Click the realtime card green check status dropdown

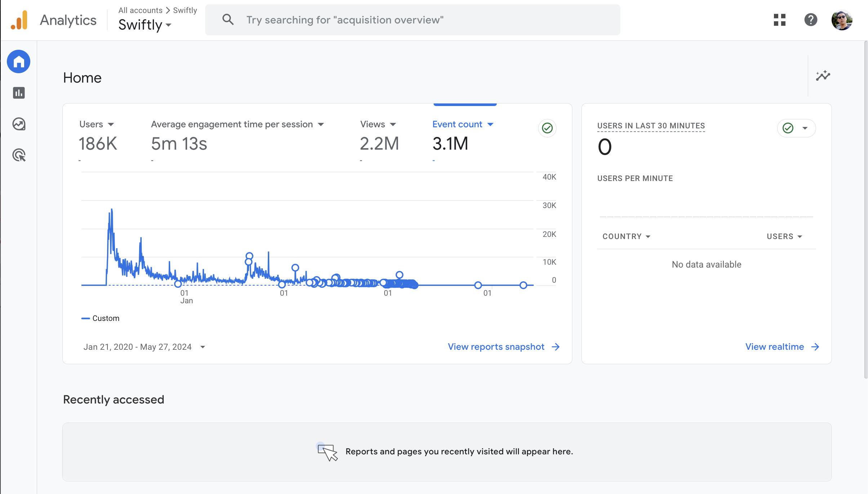click(796, 128)
